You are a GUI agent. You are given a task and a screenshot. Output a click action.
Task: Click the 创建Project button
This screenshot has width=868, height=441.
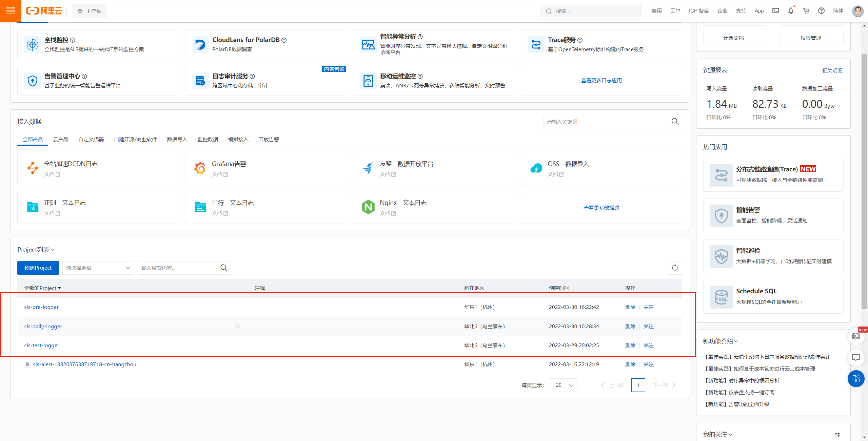38,268
